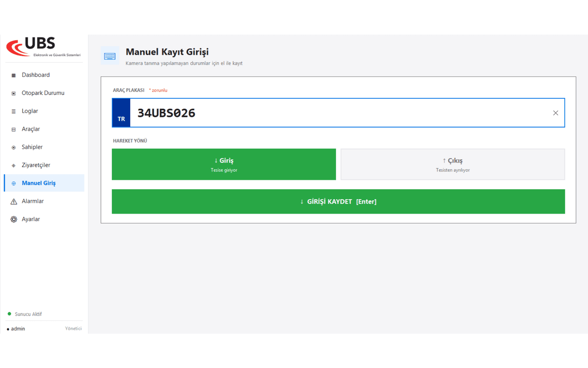Click the UBS logo
The height and width of the screenshot is (368, 588).
(x=43, y=47)
